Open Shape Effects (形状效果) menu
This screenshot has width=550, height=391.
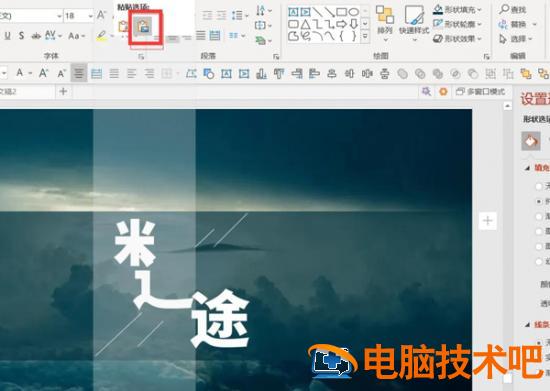tap(457, 39)
